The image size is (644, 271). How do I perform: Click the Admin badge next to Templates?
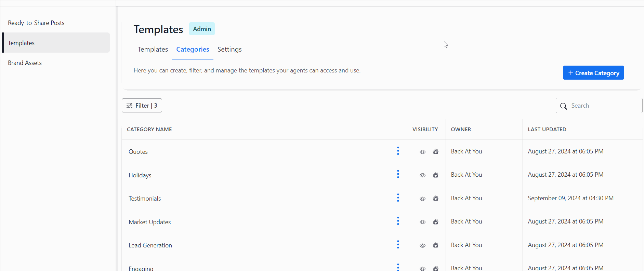202,29
